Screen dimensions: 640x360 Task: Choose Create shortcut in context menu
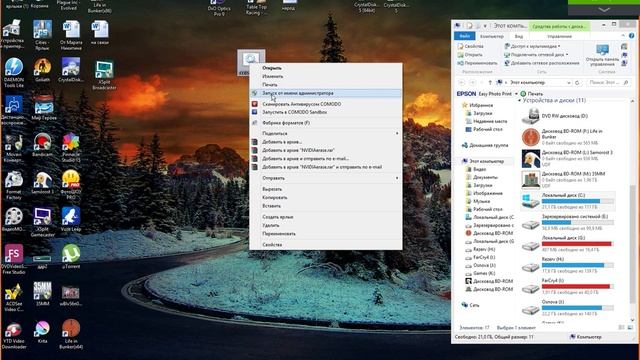(325, 217)
